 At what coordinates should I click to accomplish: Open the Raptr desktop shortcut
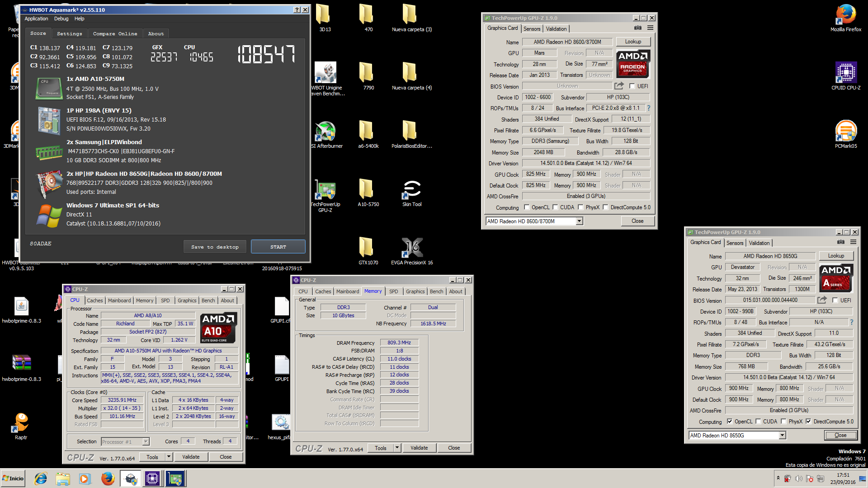pos(21,426)
